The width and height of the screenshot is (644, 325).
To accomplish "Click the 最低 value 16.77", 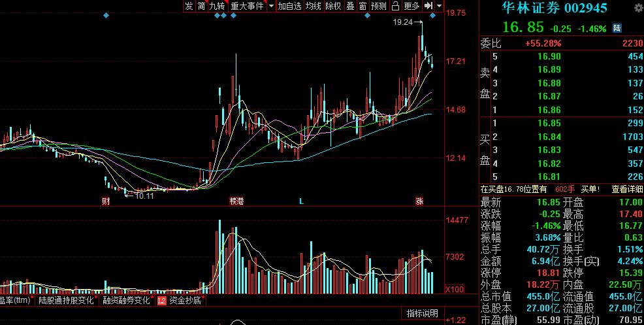I will (632, 226).
